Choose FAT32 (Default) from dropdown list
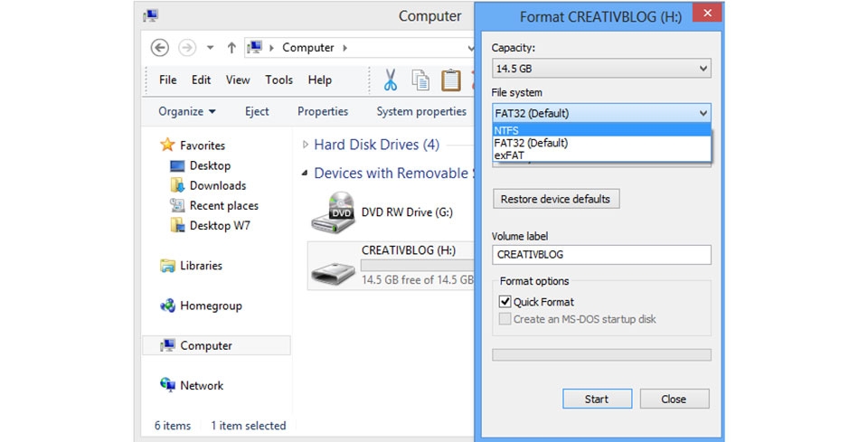The width and height of the screenshot is (868, 442). click(x=601, y=143)
